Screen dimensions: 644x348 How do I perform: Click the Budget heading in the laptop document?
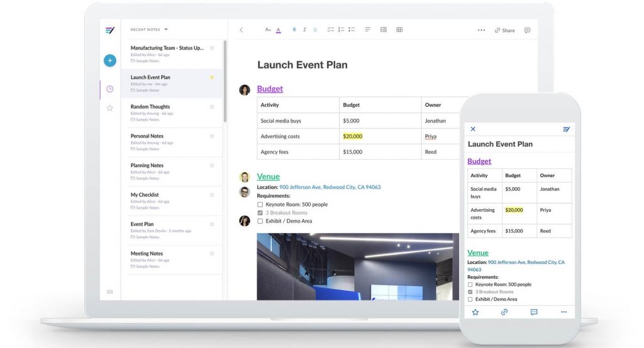[x=270, y=89]
